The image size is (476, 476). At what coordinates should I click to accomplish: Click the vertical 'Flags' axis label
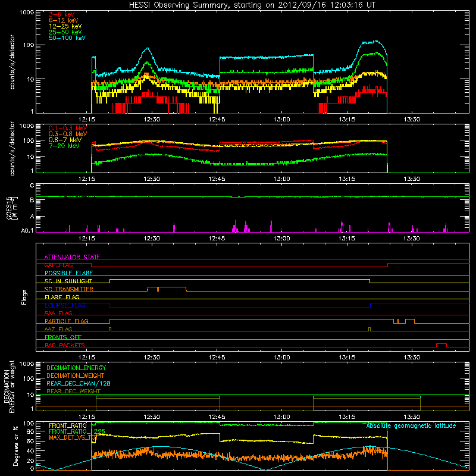24,297
